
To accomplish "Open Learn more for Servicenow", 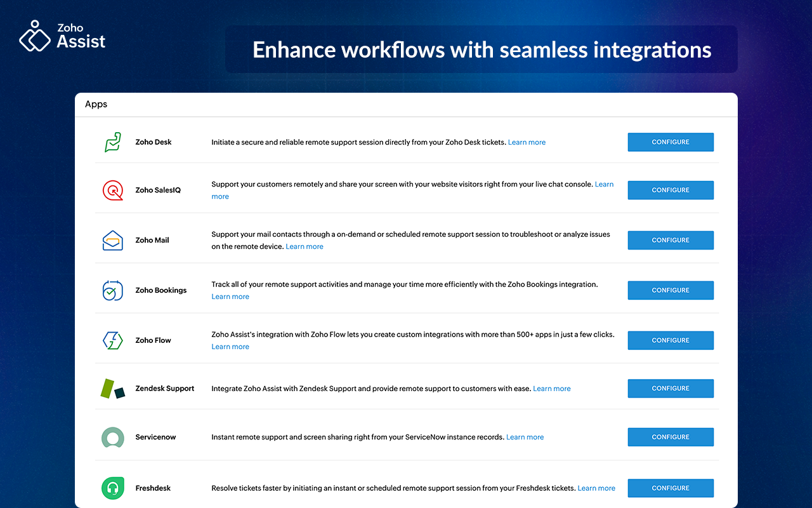I will pos(525,437).
